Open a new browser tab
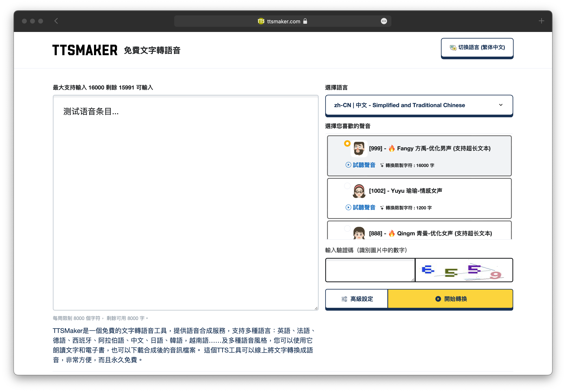 click(x=541, y=21)
